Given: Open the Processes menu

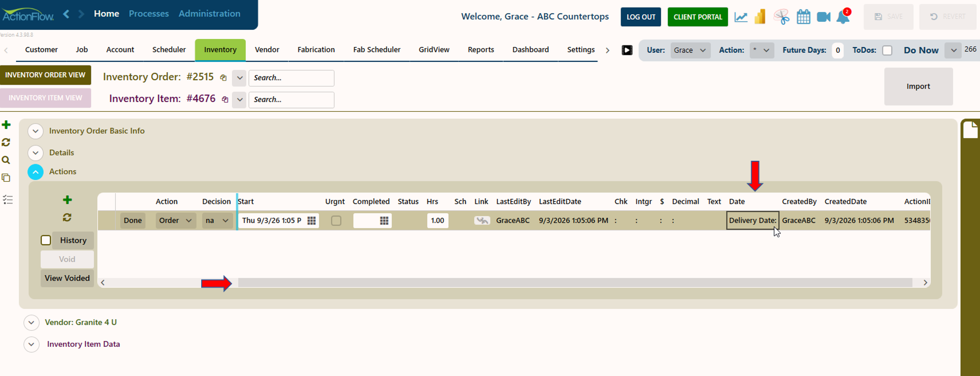Looking at the screenshot, I should tap(148, 14).
